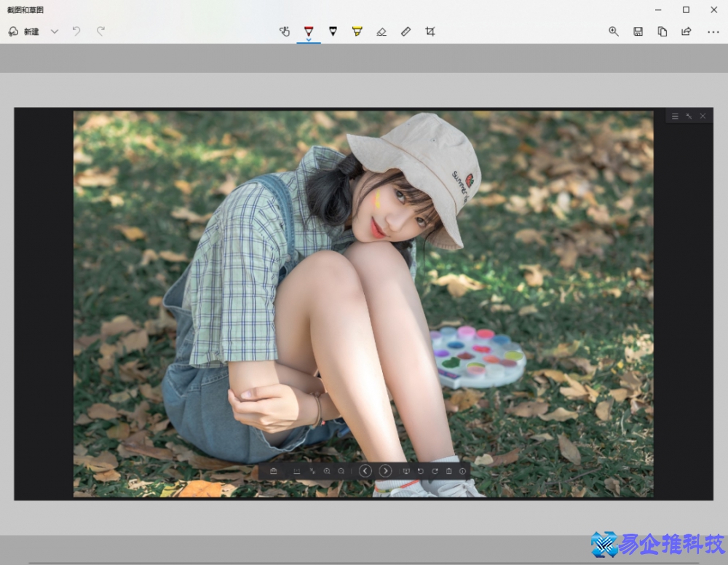Image resolution: width=728 pixels, height=565 pixels.
Task: Select the touch writing tool
Action: point(285,31)
